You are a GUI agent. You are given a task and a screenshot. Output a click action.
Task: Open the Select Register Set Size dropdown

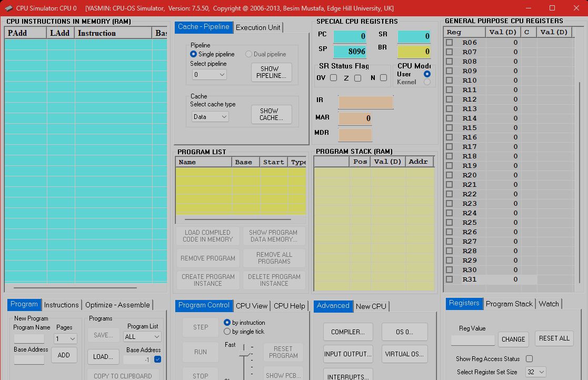click(x=535, y=372)
